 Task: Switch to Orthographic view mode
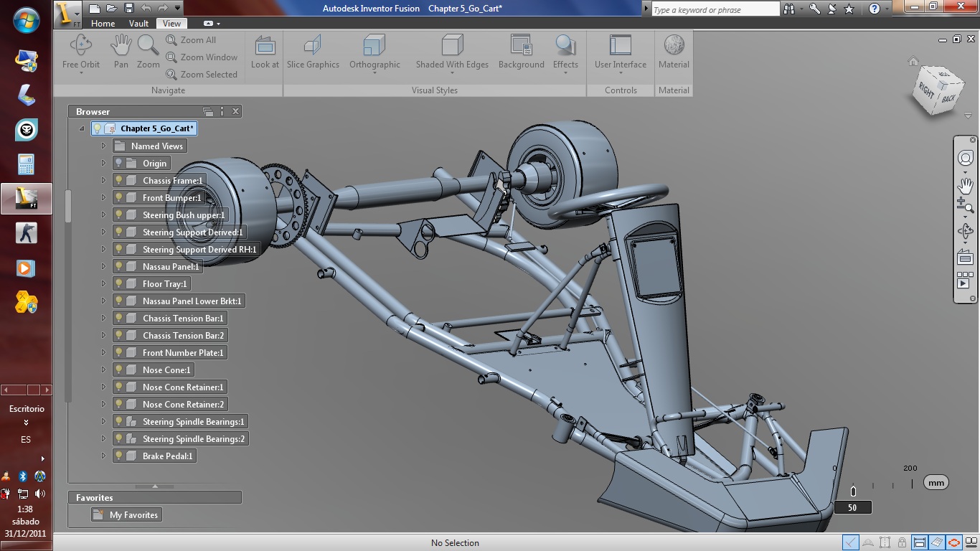tap(374, 50)
